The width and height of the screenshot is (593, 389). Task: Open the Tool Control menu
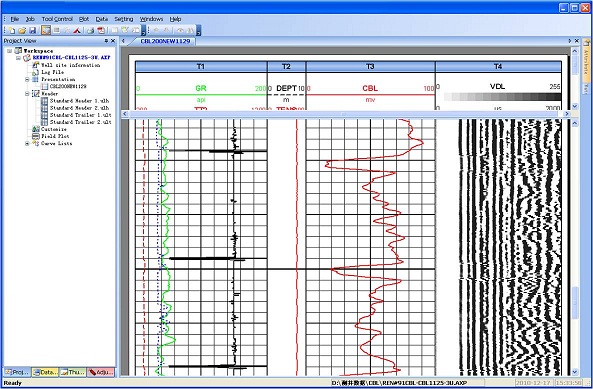tap(57, 19)
